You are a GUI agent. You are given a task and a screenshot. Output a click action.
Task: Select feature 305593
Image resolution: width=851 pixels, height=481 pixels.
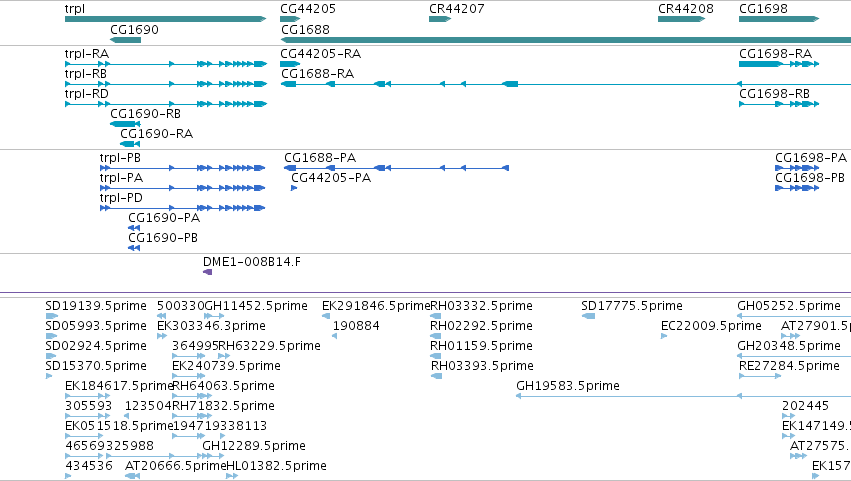coord(87,416)
